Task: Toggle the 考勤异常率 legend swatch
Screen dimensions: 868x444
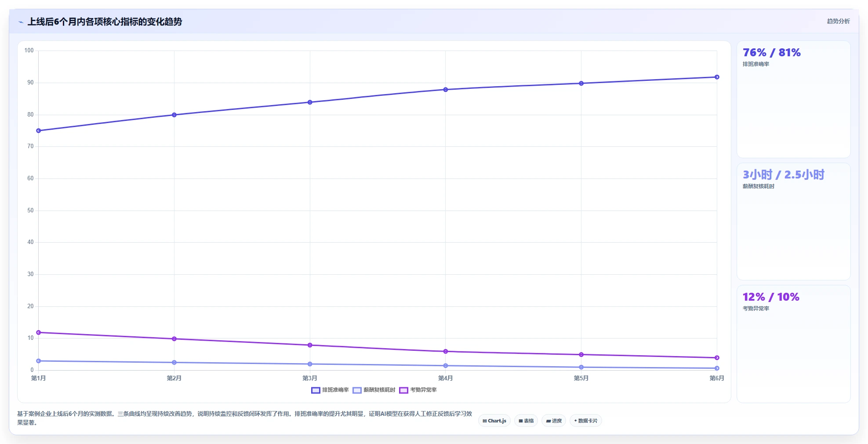Action: 403,390
